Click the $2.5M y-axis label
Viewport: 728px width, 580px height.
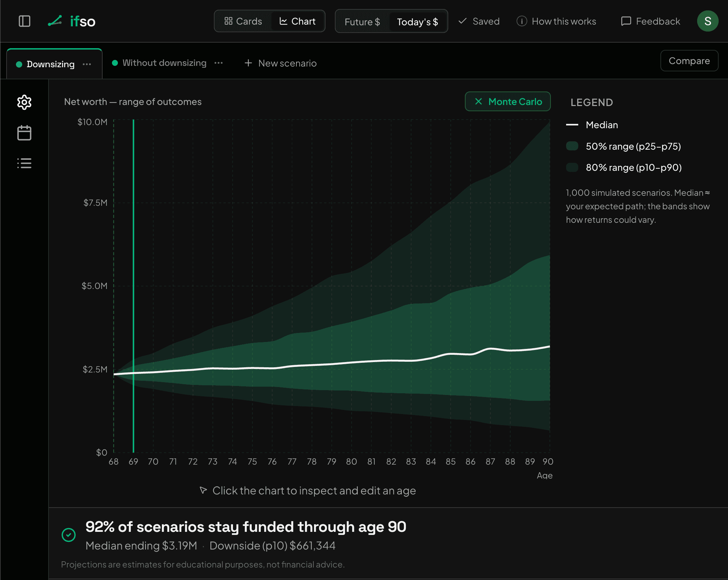(x=95, y=369)
